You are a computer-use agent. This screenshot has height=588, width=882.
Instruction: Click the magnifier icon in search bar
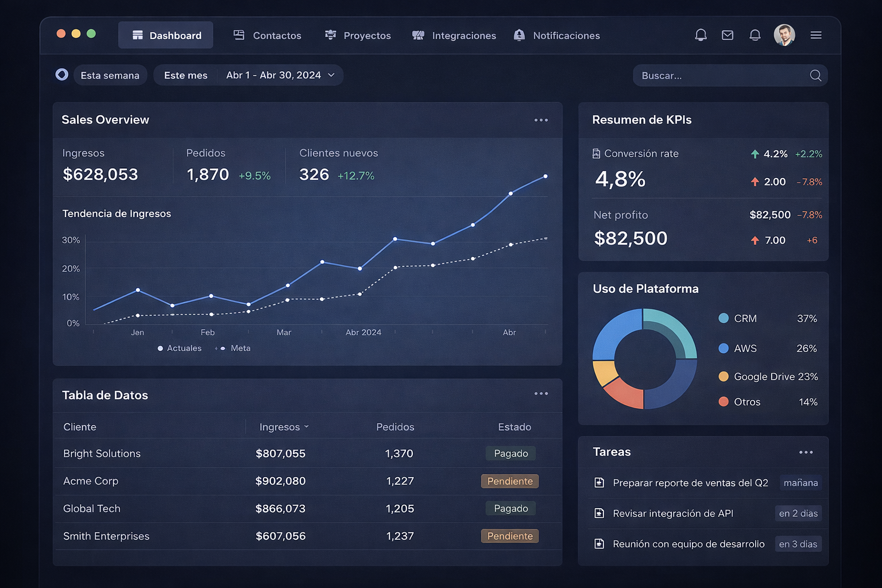coord(815,75)
